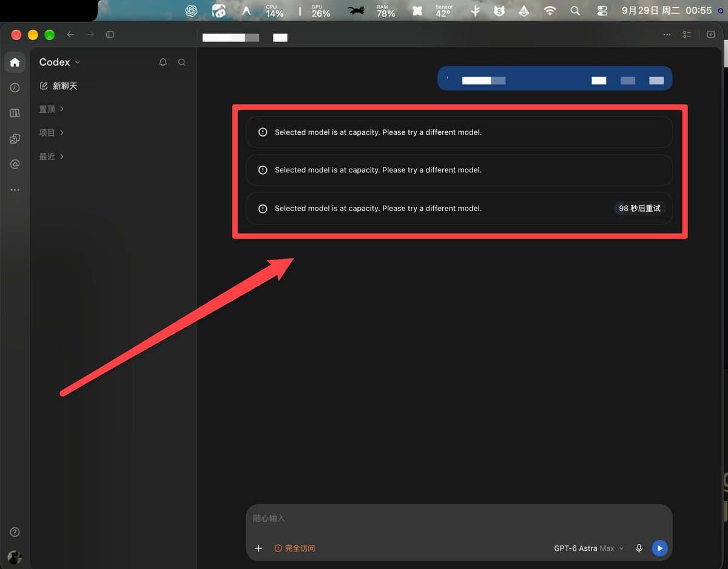Click the 98 秒后重试 retry button

[639, 209]
